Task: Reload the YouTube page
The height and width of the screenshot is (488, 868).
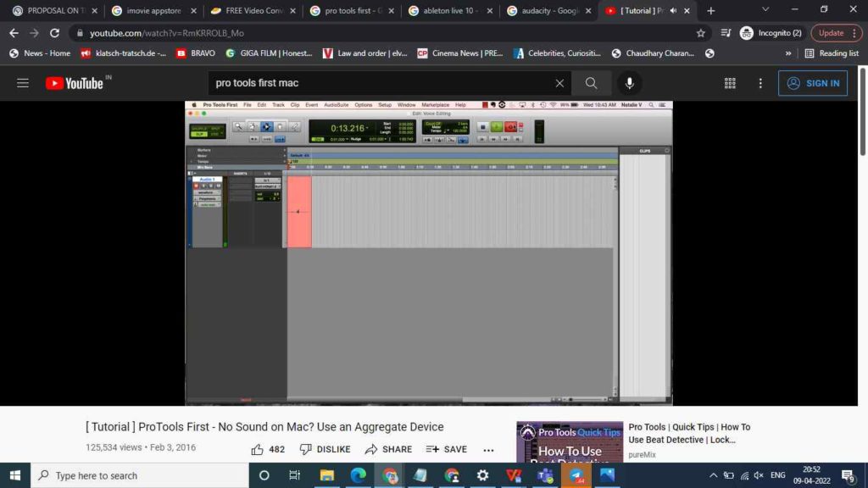Action: [54, 33]
